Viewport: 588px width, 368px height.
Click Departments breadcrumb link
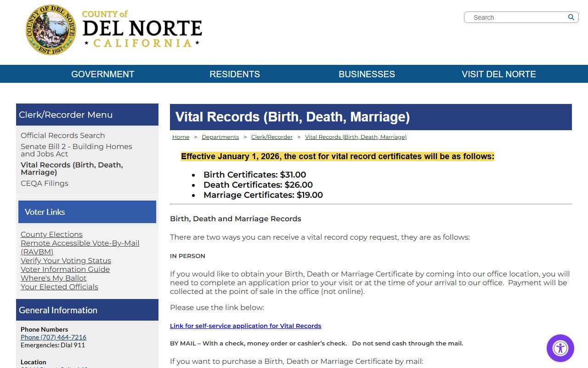[220, 137]
